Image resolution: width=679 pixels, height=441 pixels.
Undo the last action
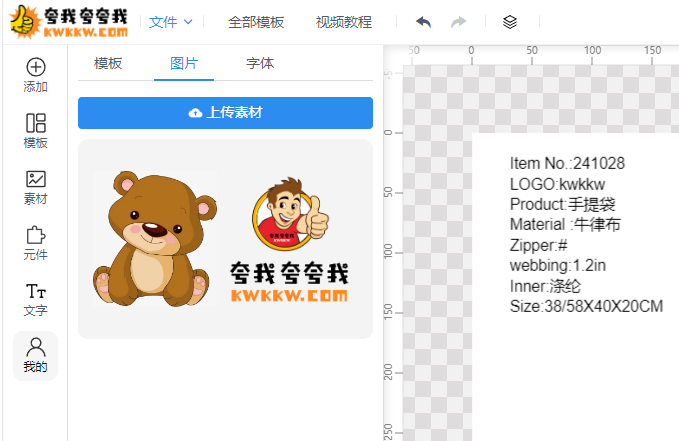point(423,22)
